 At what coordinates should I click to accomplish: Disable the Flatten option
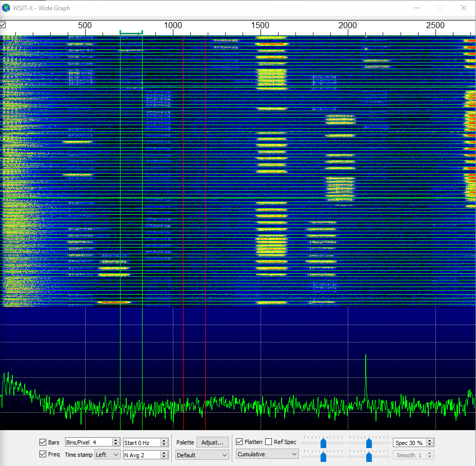click(240, 442)
